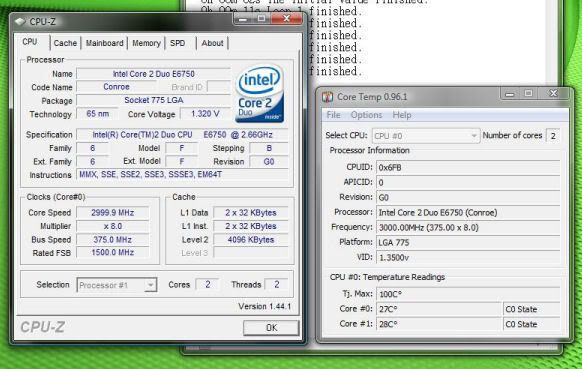Click the Core #0 temperature 27C°
Screen dimensions: 582x369
439,309
